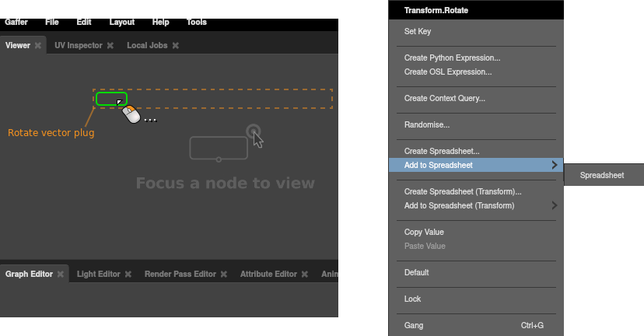Screen dimensions: 644x336
Task: Pick Spreadsheet in the submenu
Action: pyautogui.click(x=602, y=175)
